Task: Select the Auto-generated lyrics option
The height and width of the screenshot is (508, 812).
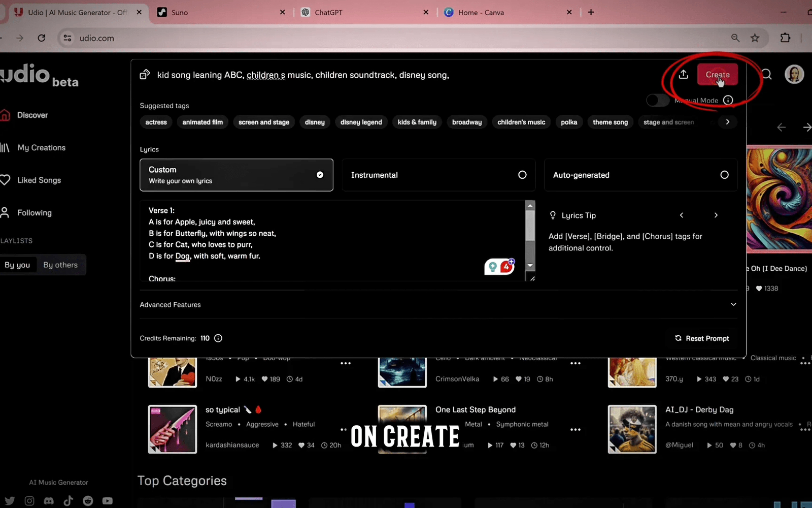Action: tap(640, 175)
